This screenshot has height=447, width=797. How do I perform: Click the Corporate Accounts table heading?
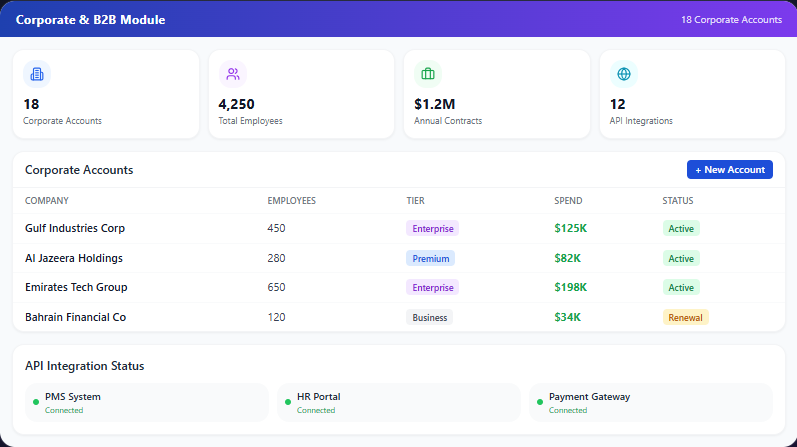(x=79, y=170)
